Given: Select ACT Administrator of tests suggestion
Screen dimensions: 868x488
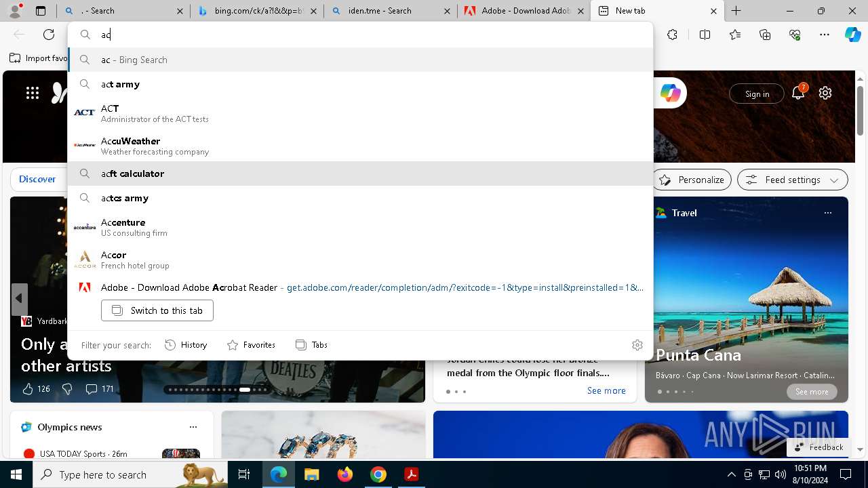Looking at the screenshot, I should tap(361, 113).
